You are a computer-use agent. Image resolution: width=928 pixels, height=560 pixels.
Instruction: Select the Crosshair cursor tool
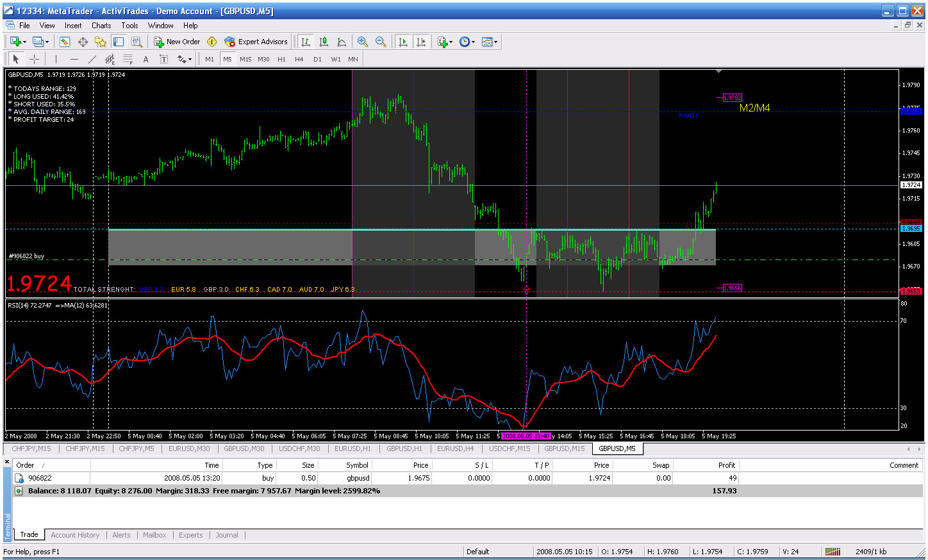(x=34, y=59)
